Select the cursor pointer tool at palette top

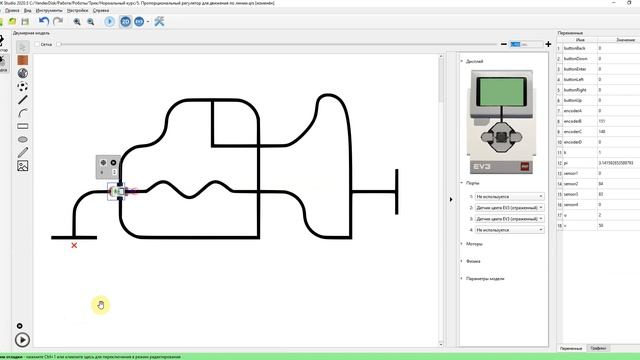(23, 47)
